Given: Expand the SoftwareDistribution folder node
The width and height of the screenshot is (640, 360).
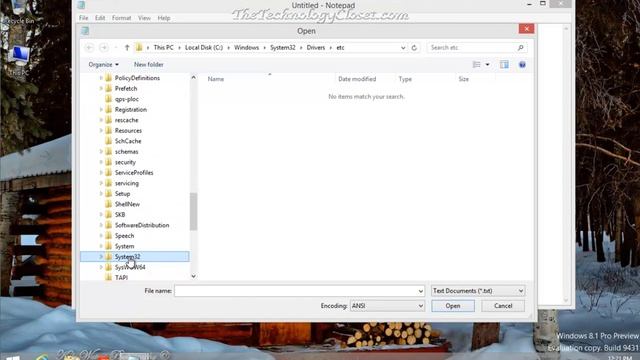Looking at the screenshot, I should 101,225.
